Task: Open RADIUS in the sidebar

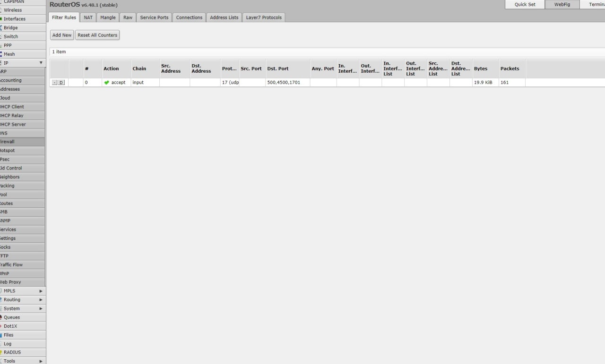Action: point(23,352)
